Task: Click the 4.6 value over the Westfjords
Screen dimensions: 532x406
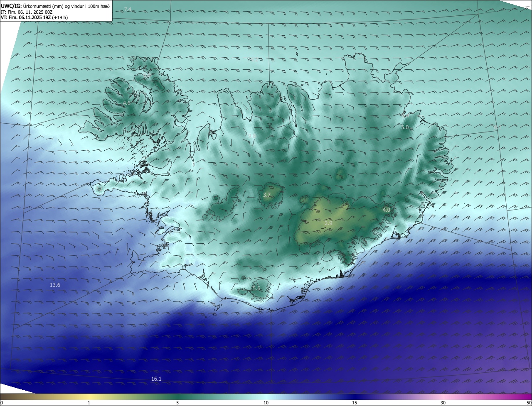Action: tap(127, 103)
